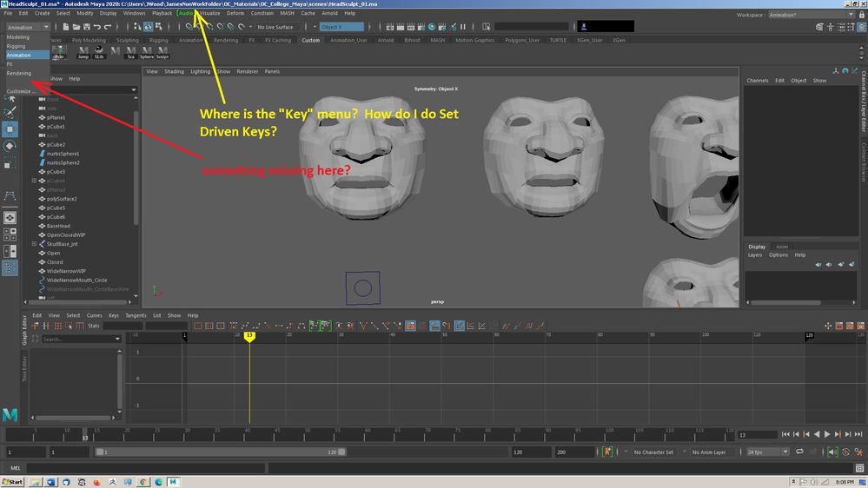Go to end of playback range
This screenshot has width=868, height=488.
(858, 434)
